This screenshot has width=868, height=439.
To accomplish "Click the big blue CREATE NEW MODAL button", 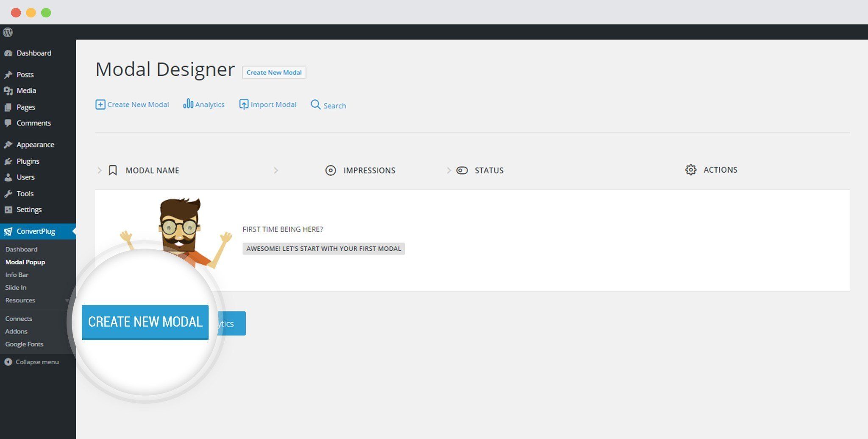I will click(x=145, y=322).
